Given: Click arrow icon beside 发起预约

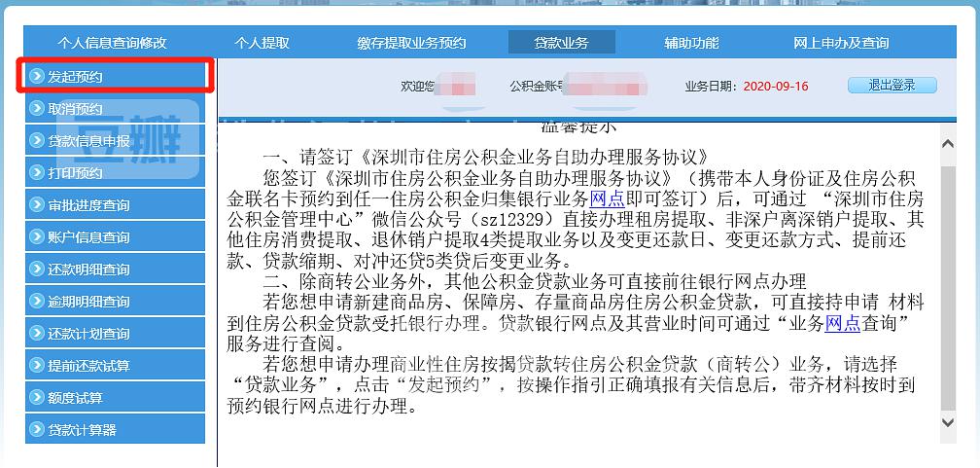Looking at the screenshot, I should (x=36, y=76).
